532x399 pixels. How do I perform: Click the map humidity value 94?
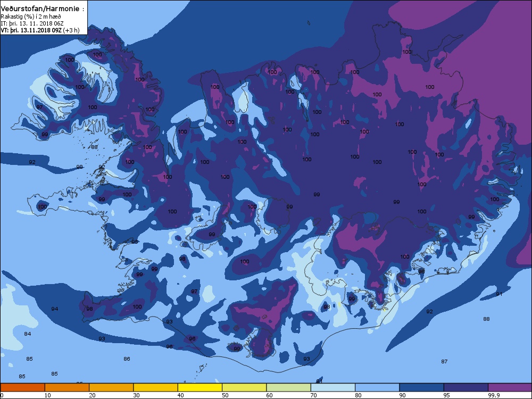click(55, 309)
